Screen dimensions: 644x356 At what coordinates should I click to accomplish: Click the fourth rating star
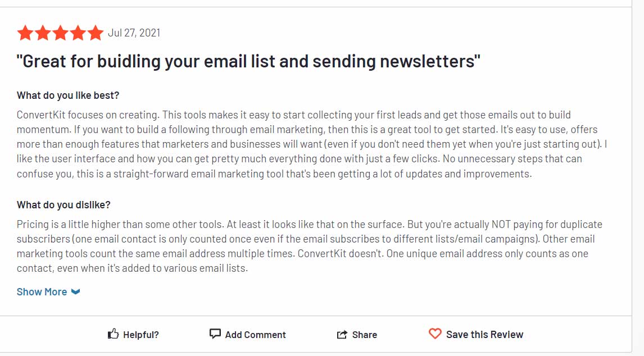78,33
